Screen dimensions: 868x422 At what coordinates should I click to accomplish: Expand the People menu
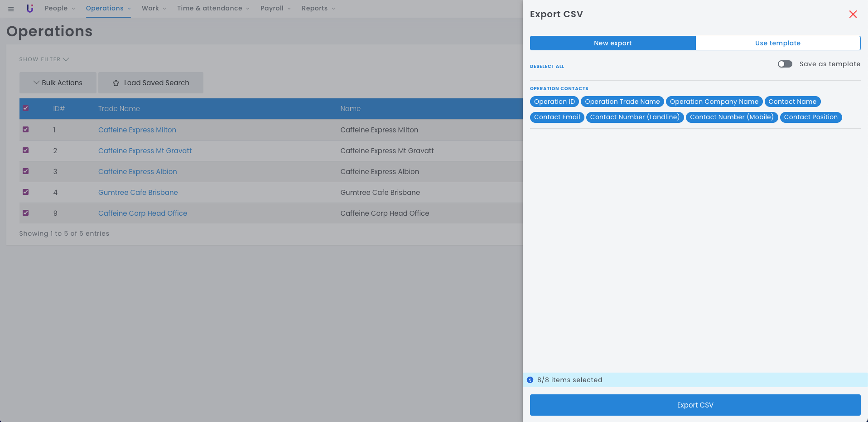click(x=60, y=8)
